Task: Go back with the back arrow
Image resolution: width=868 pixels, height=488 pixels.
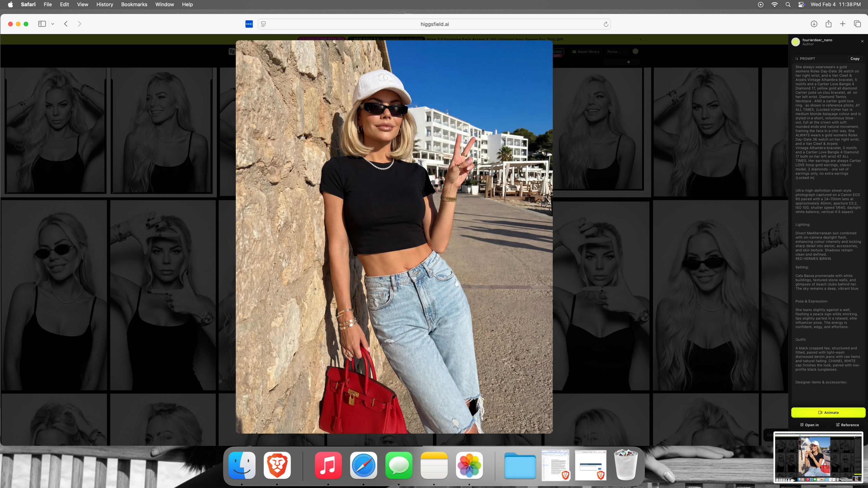Action: pos(66,24)
